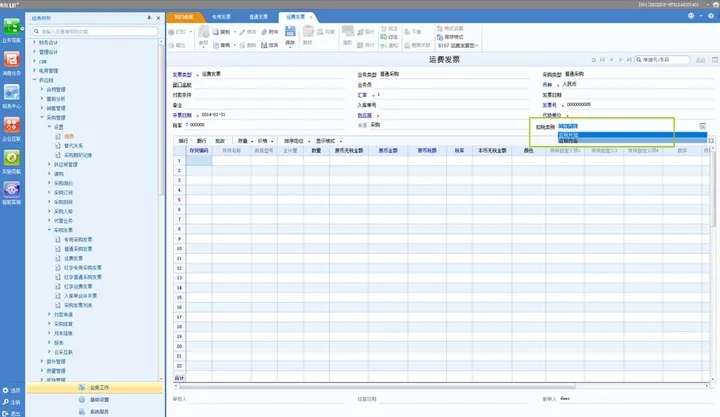
Task: Collapse the 采购发票 tree node
Action: pyautogui.click(x=48, y=230)
